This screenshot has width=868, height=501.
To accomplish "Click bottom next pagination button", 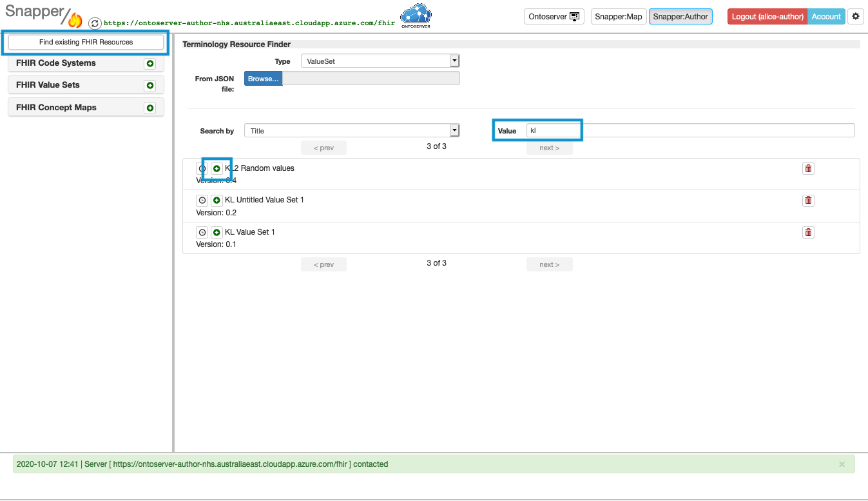I will (549, 264).
